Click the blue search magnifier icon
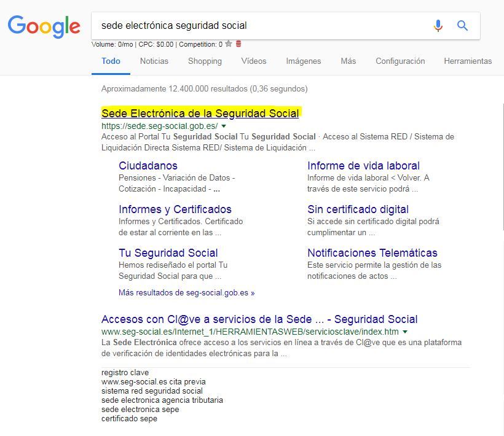Viewport: 504px width, 436px height. point(462,25)
